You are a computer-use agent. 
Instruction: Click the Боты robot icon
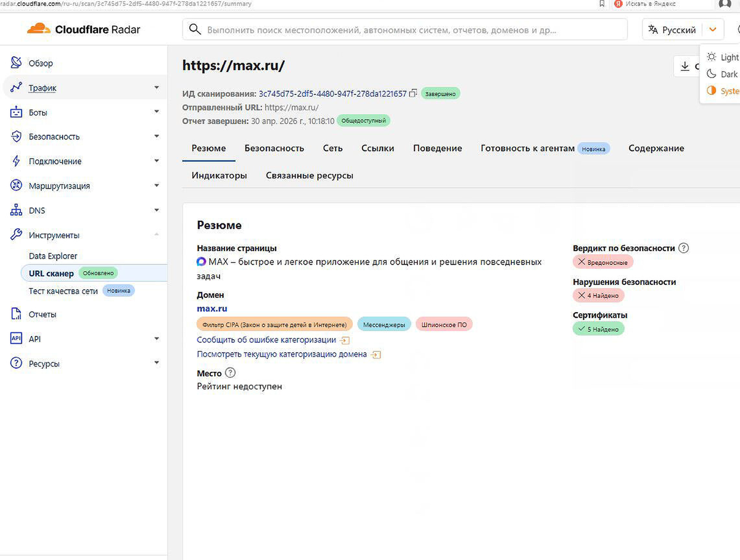point(17,112)
